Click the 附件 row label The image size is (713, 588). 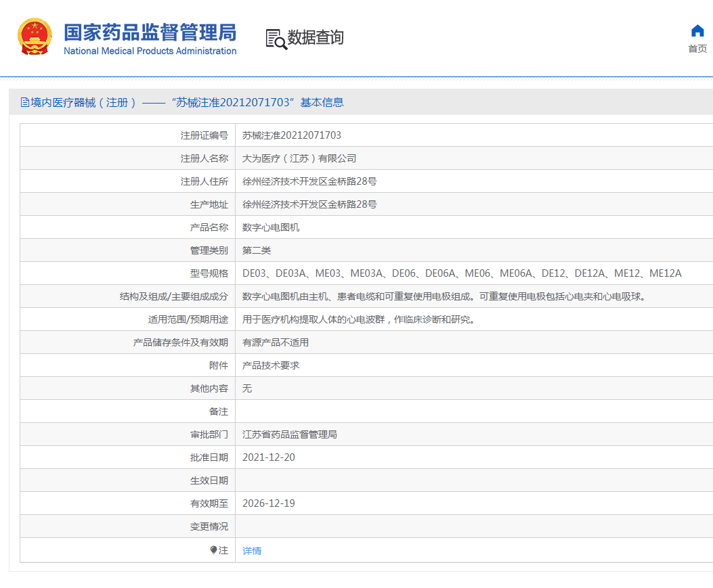pos(219,366)
